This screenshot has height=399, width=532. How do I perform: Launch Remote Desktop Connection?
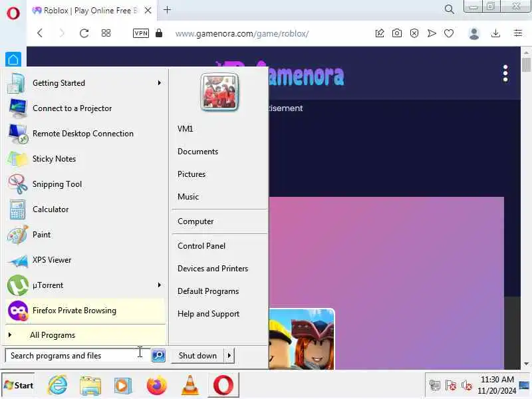coord(85,134)
